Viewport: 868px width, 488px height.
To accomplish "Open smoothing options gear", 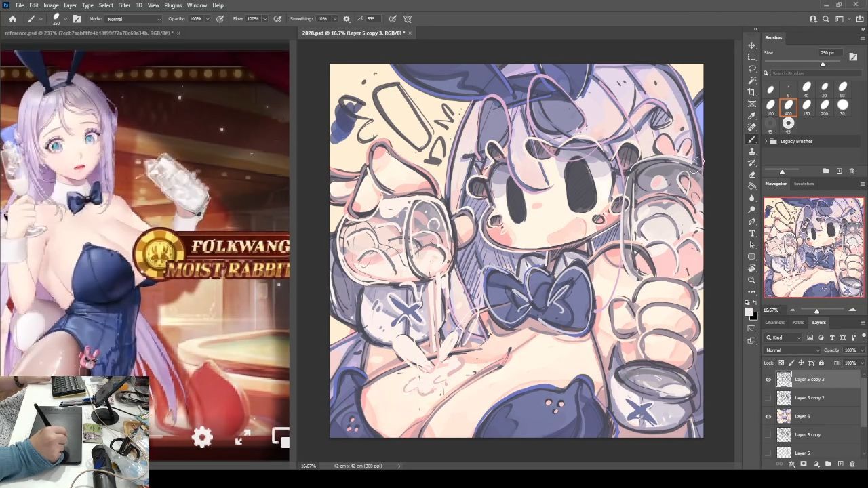I will (347, 19).
